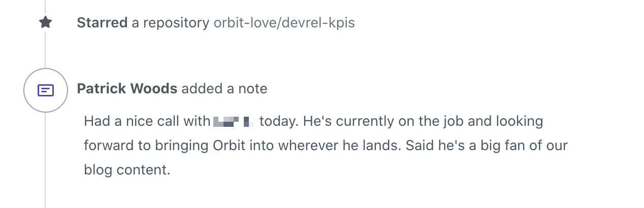Viewport: 644px width, 208px height.
Task: Click the star icon on the timeline
Action: pos(45,22)
